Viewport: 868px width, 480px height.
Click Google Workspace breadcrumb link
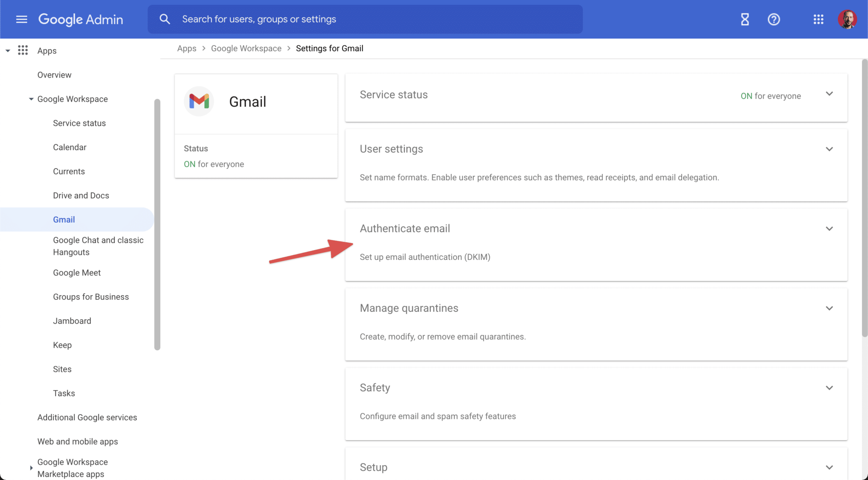tap(246, 48)
